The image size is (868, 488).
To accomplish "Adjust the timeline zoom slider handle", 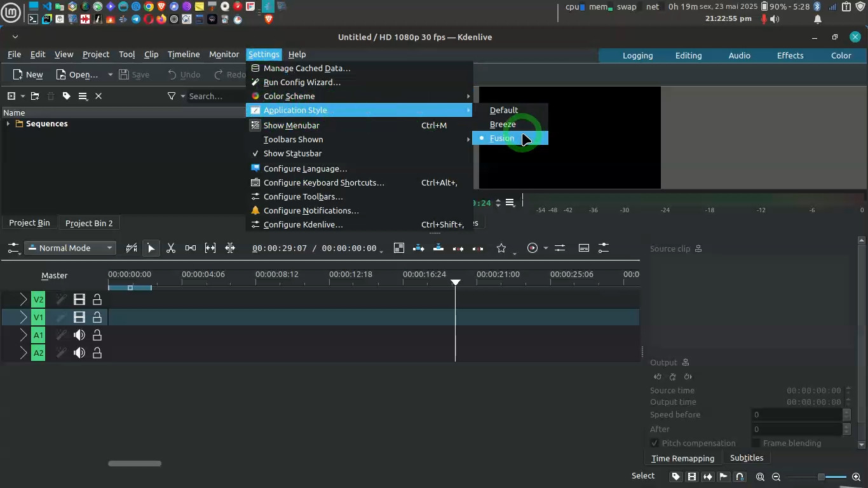I will tap(821, 477).
